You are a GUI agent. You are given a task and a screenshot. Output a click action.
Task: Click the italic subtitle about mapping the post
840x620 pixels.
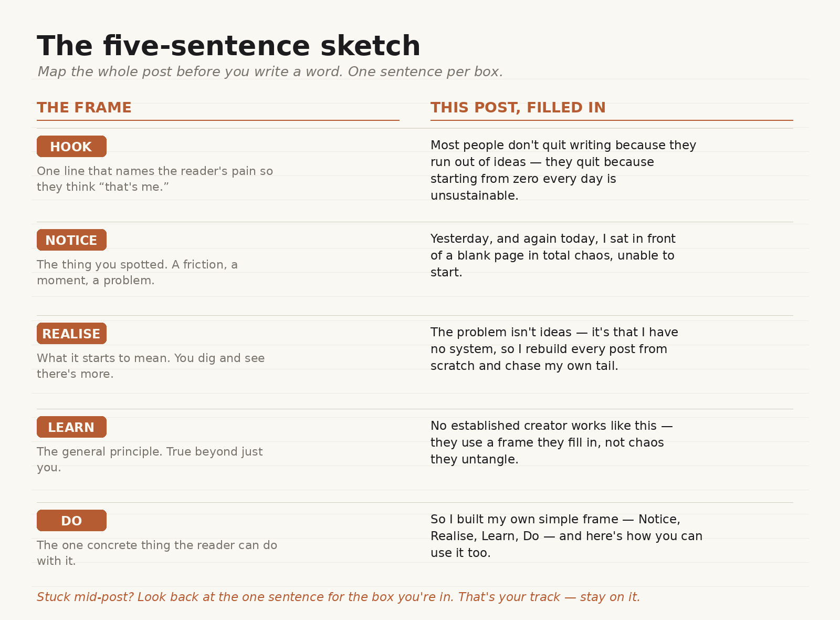tap(270, 72)
